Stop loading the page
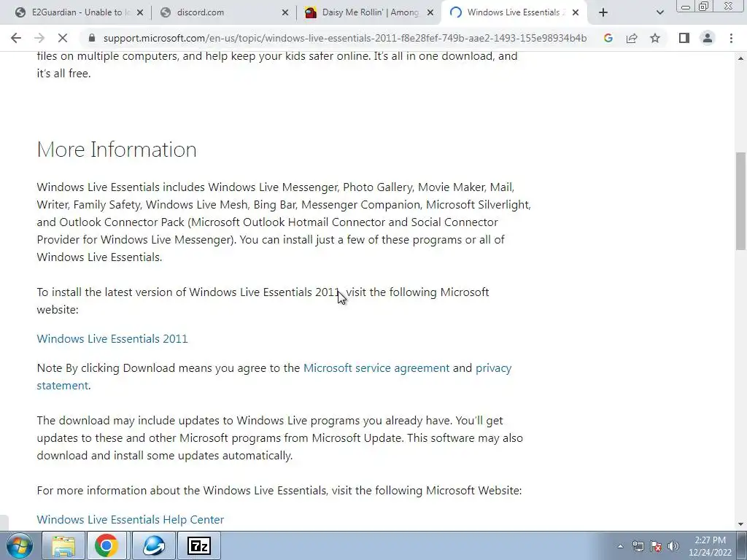The width and height of the screenshot is (747, 560). click(x=63, y=38)
